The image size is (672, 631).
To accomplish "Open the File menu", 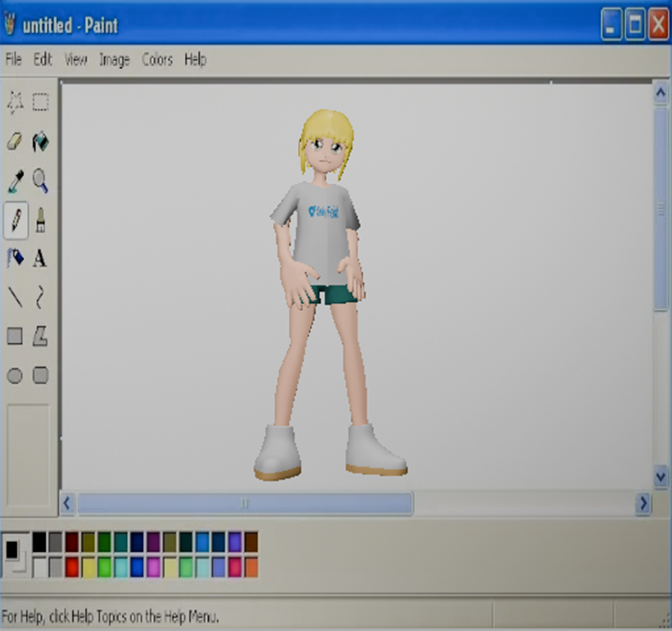I will [14, 59].
